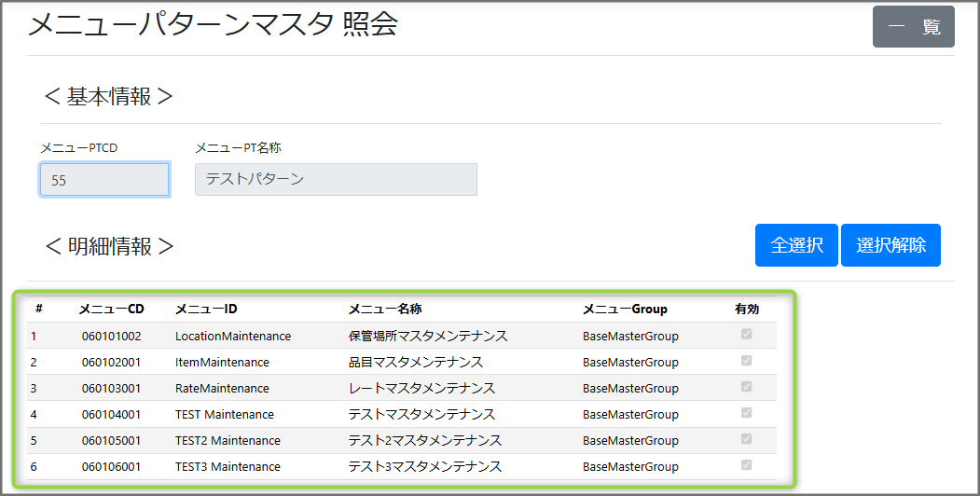Select the レートマスタメンテナンス name cell
This screenshot has height=496, width=980.
(x=421, y=389)
